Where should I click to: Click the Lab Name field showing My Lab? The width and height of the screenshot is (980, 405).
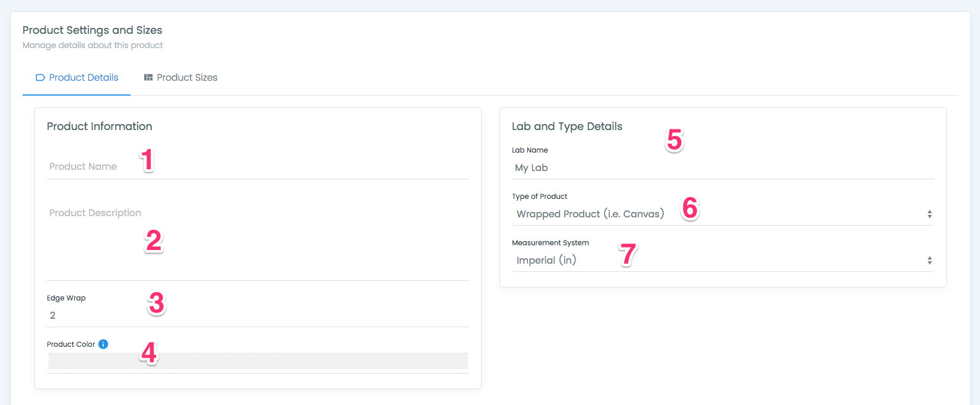coord(723,168)
